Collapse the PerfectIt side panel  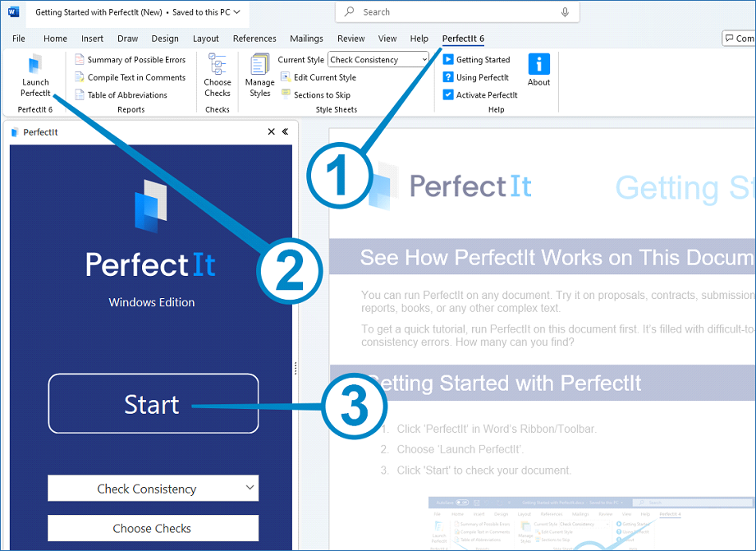click(286, 131)
